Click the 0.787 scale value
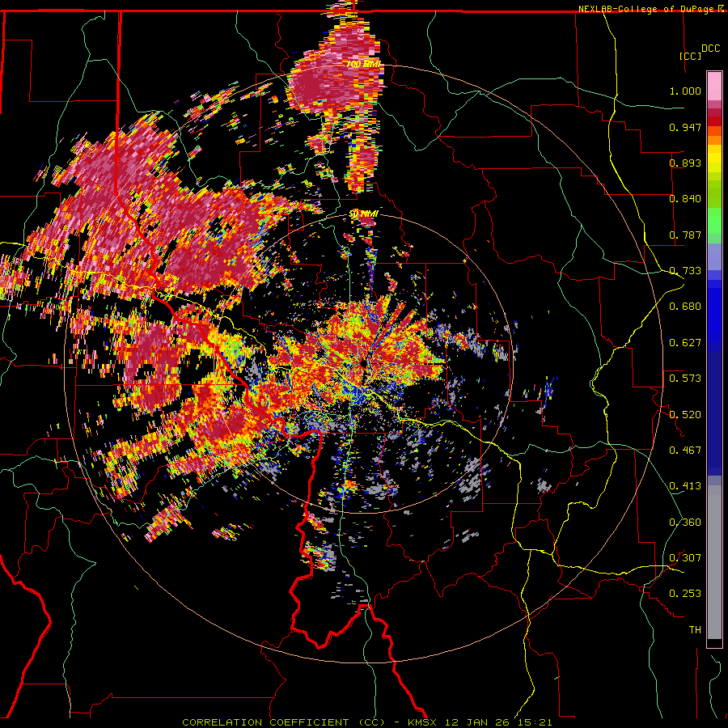The image size is (728, 728). click(x=685, y=235)
